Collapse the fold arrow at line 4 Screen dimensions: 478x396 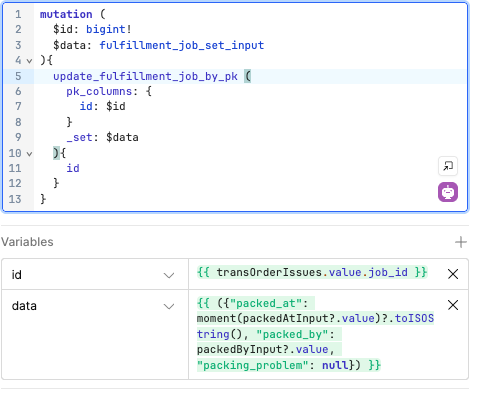pos(29,61)
